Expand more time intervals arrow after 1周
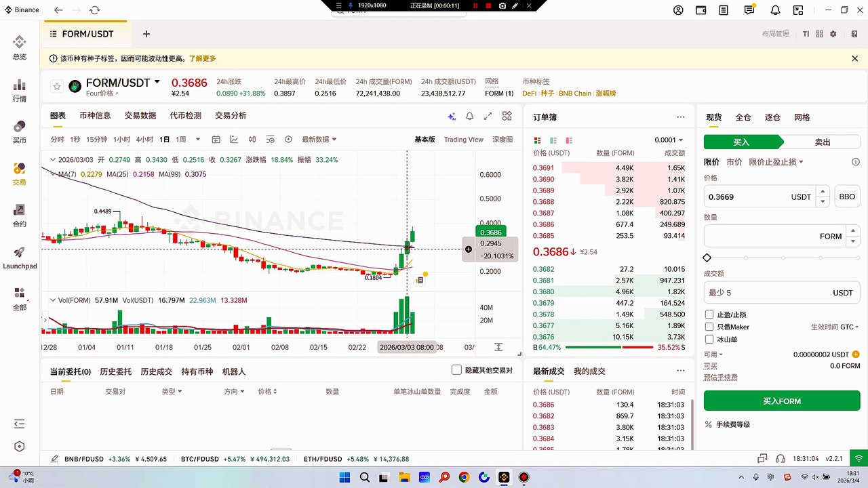Image resolution: width=868 pixels, height=488 pixels. point(198,140)
